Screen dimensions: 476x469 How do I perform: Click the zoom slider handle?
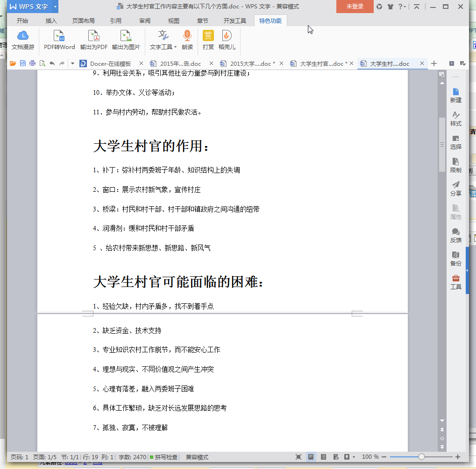pyautogui.click(x=421, y=457)
